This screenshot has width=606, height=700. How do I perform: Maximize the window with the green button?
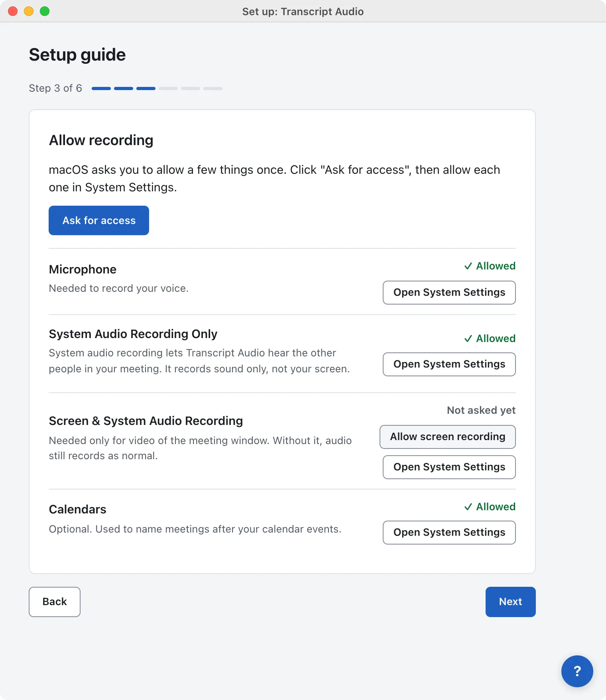click(x=45, y=11)
